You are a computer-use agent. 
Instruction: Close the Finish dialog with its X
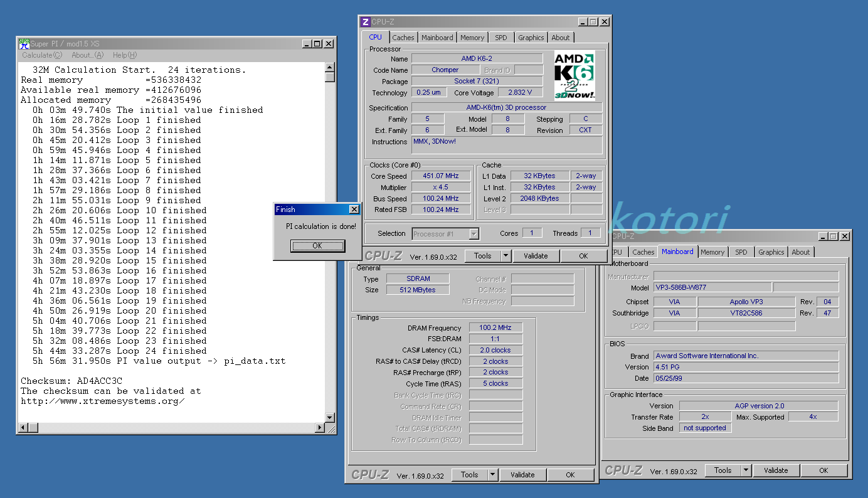pos(354,209)
